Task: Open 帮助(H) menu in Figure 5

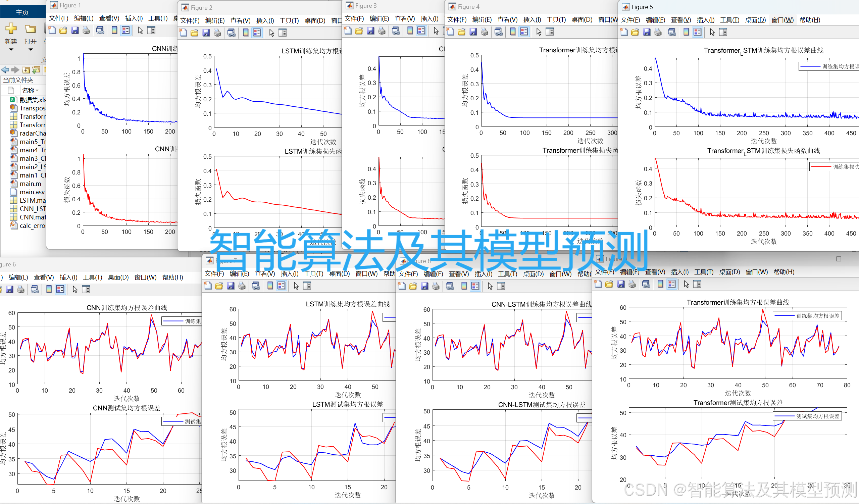Action: pos(810,20)
